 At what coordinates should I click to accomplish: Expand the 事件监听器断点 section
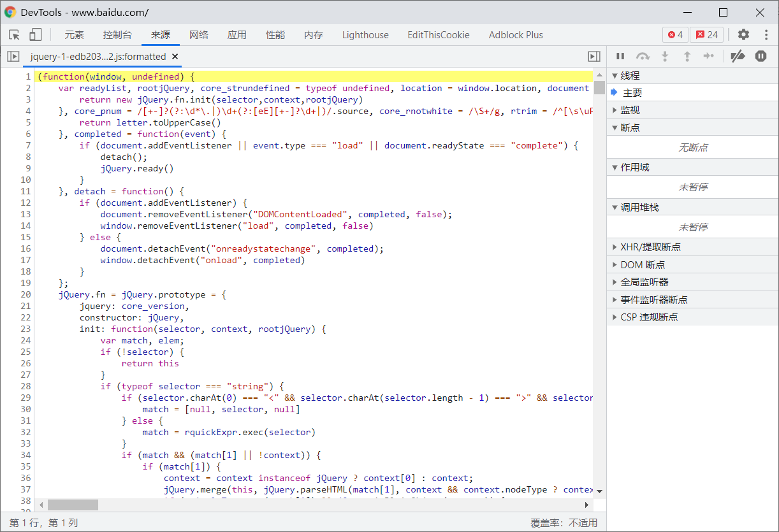click(692, 299)
